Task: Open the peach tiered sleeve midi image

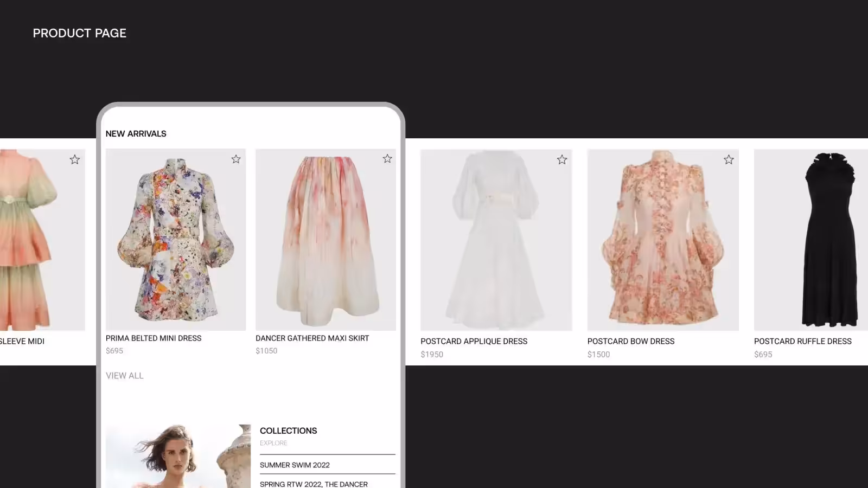Action: (38, 240)
